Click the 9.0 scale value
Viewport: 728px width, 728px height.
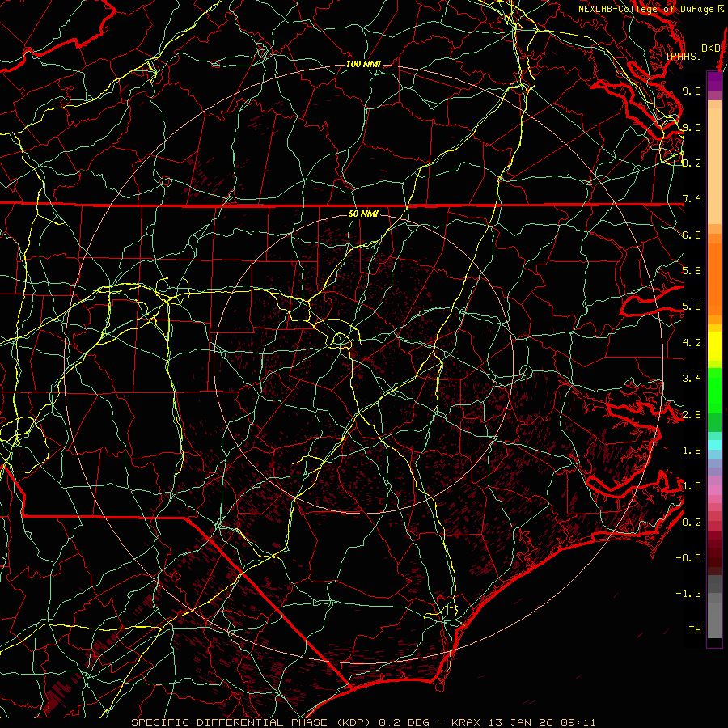[x=692, y=127]
